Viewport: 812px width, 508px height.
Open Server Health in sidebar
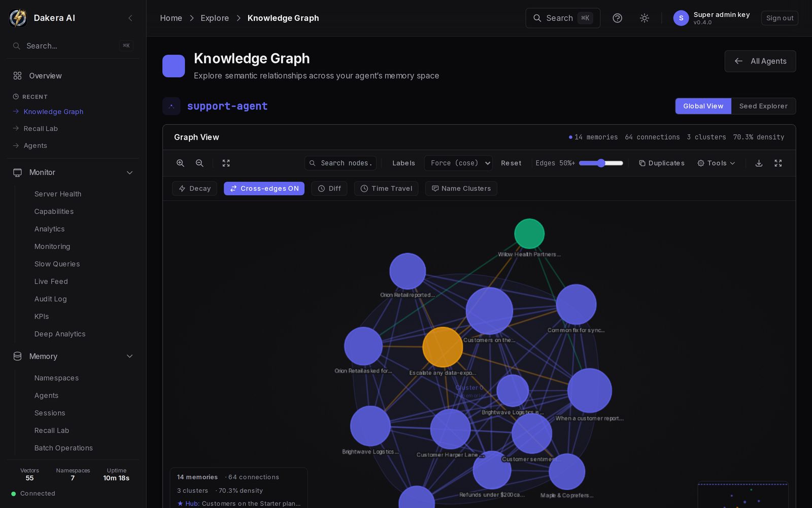(x=58, y=194)
